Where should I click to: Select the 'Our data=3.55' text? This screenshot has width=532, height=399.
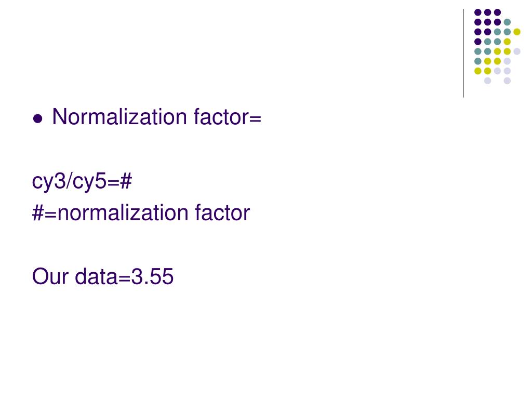coord(103,276)
